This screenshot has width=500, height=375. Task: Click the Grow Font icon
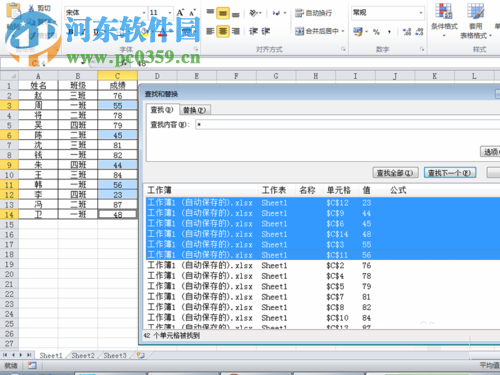coord(180,13)
